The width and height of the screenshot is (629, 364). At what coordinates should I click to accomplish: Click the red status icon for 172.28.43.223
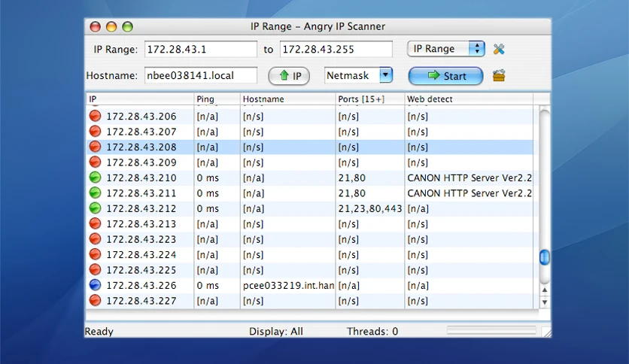[x=95, y=239]
